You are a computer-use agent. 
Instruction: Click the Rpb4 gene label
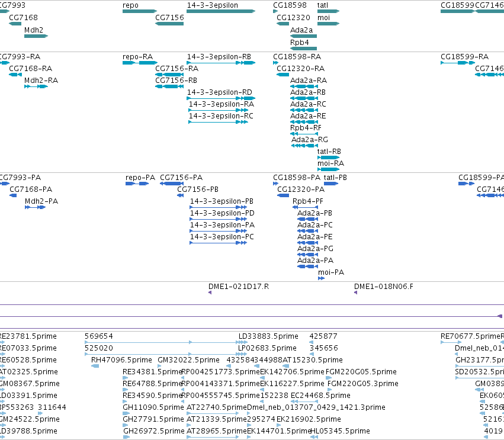click(300, 43)
